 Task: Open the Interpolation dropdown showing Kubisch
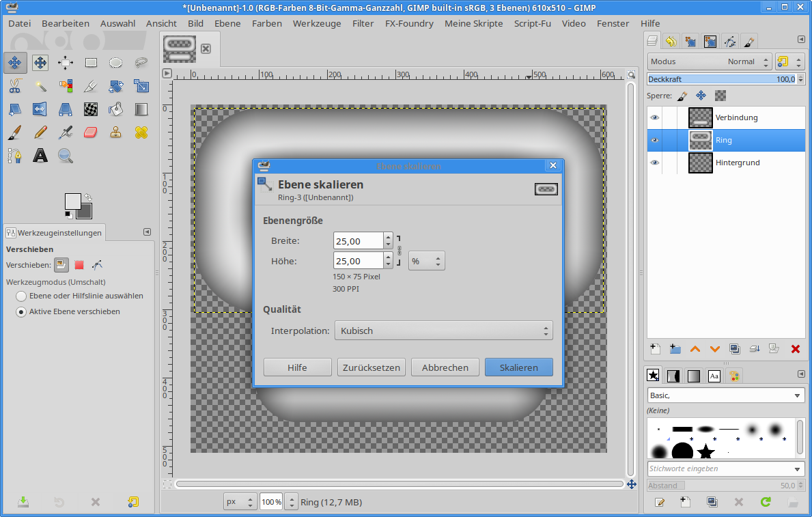[x=443, y=331]
